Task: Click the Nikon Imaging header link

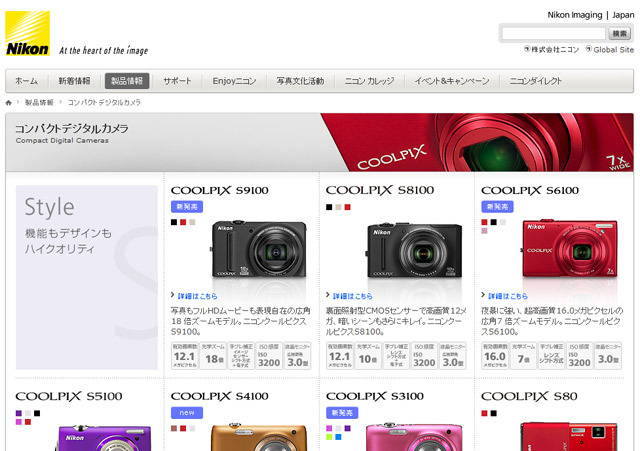Action: coord(575,15)
